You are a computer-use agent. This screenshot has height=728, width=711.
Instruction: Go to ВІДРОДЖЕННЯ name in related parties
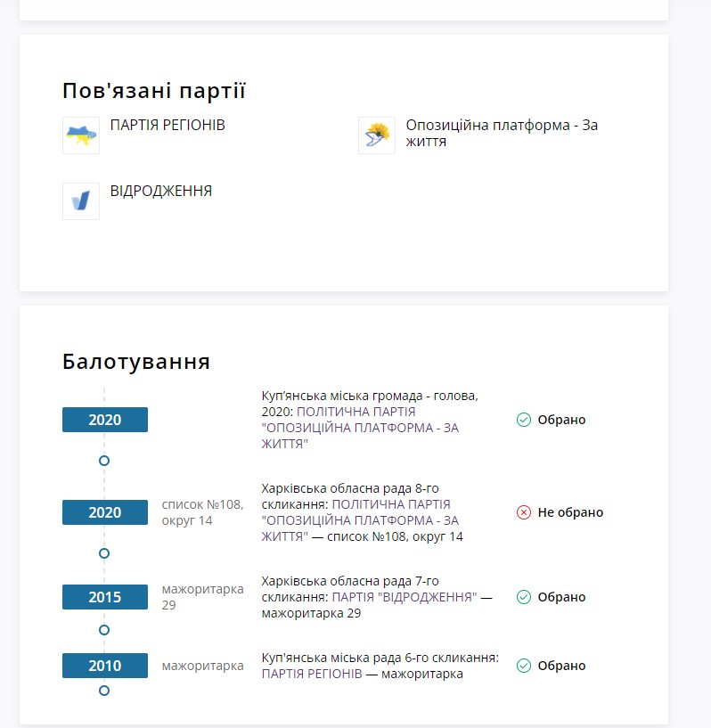161,192
